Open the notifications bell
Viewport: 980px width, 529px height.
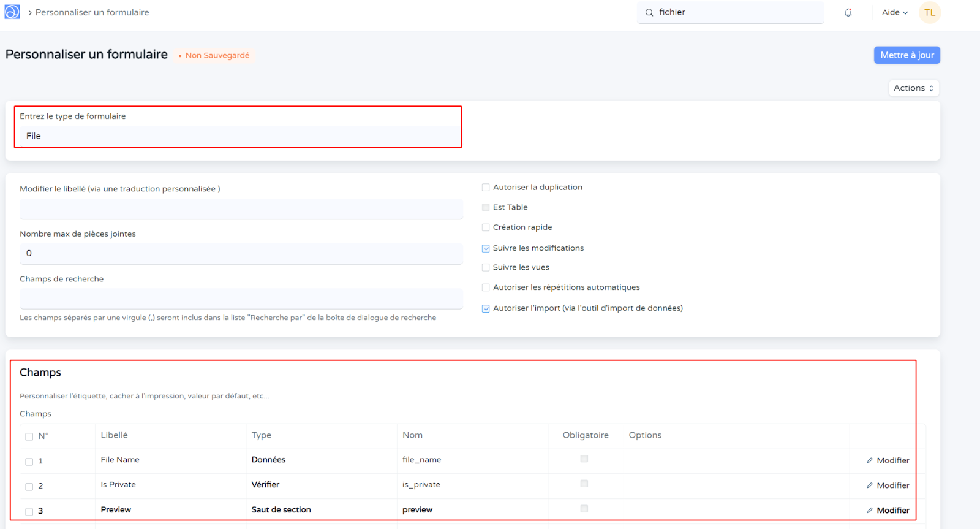848,12
